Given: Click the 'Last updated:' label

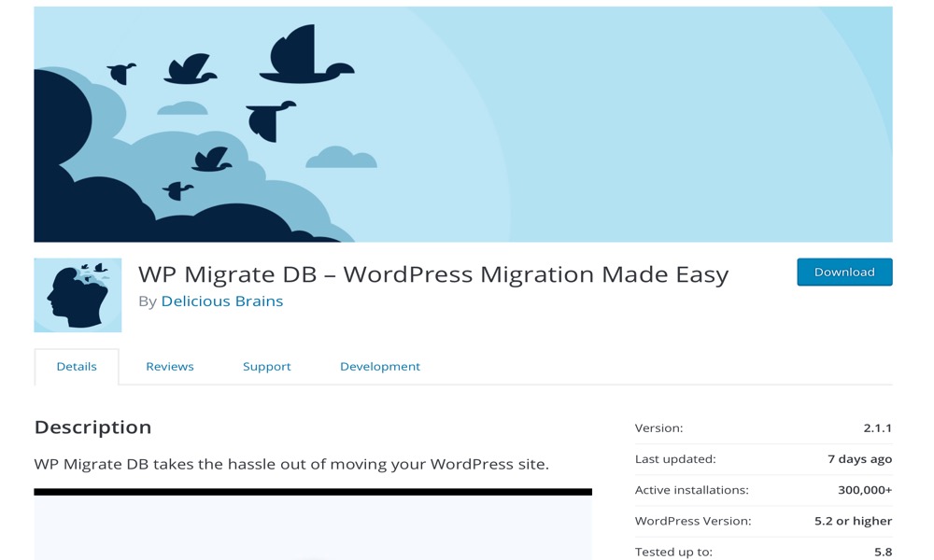Looking at the screenshot, I should [x=675, y=459].
